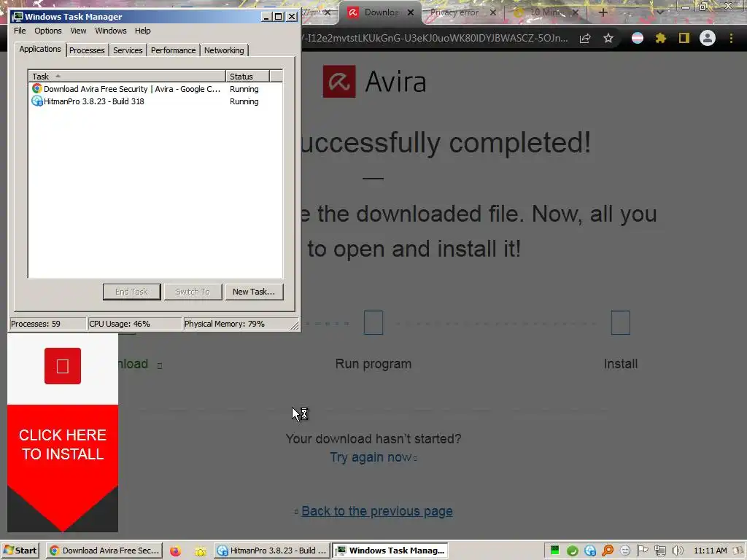Open the Windows Start menu

pyautogui.click(x=20, y=551)
